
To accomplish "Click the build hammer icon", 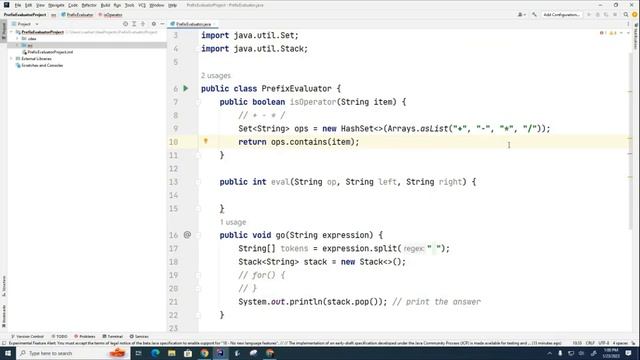I will pos(534,15).
